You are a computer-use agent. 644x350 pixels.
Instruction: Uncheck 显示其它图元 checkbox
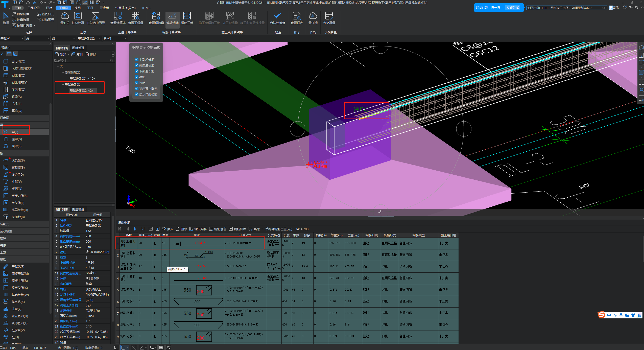[137, 88]
